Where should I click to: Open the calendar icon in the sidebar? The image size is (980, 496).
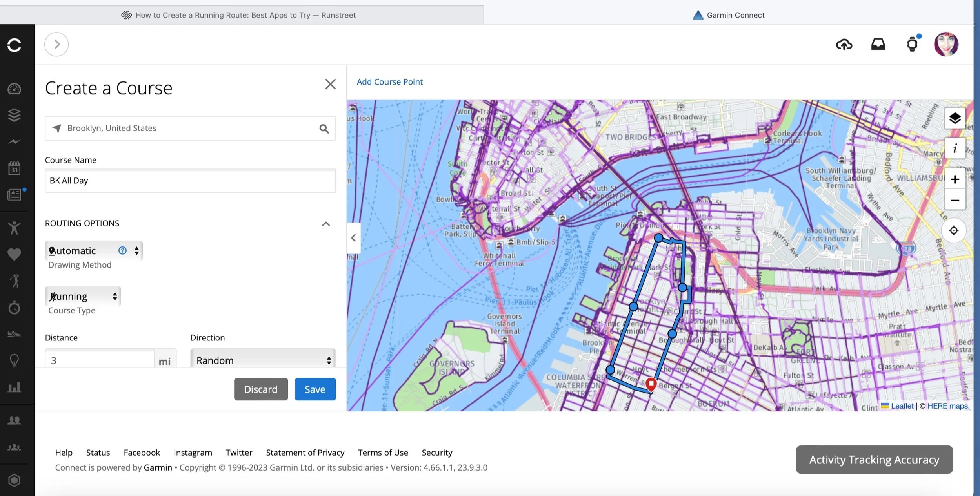coord(14,168)
